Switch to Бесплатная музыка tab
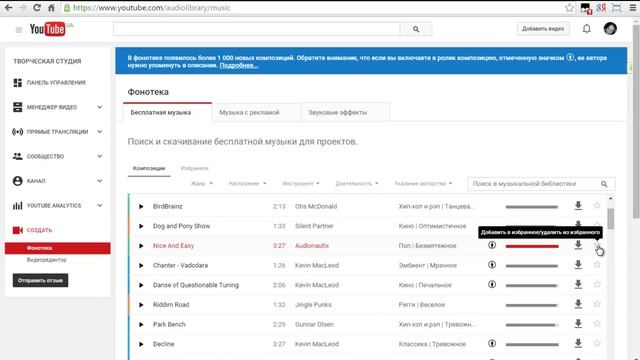640x360 pixels. pyautogui.click(x=167, y=112)
